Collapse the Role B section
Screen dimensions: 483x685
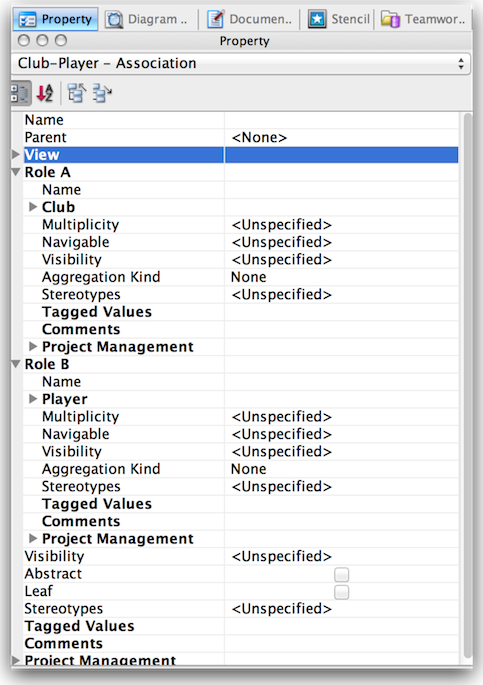coord(16,364)
